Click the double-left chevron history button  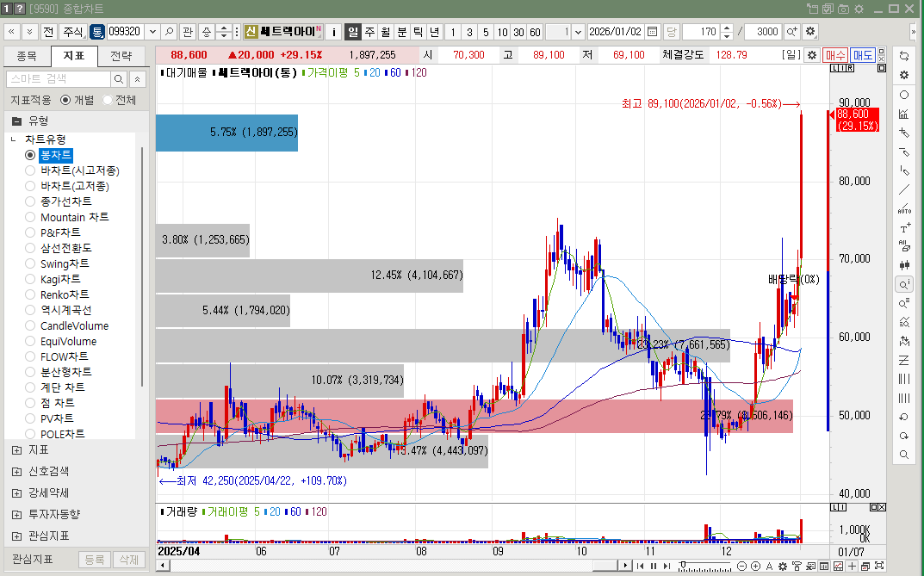12,32
